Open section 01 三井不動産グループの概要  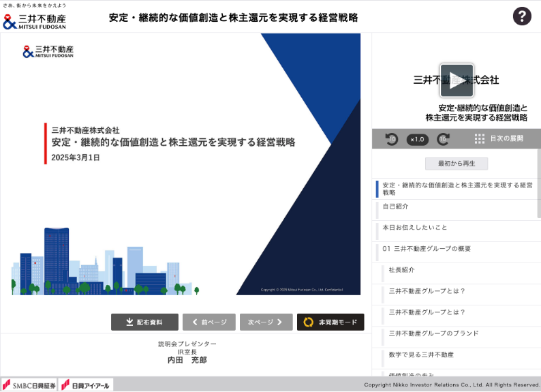[x=455, y=252]
